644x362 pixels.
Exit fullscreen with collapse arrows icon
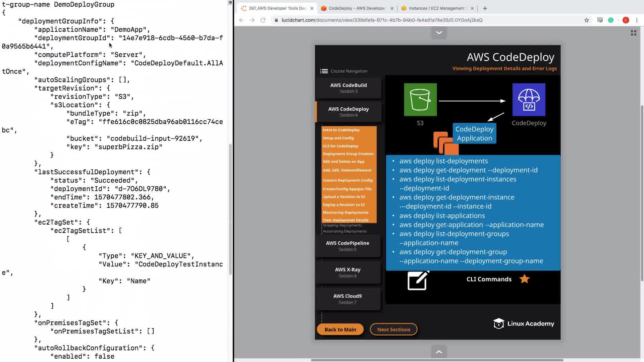click(633, 33)
